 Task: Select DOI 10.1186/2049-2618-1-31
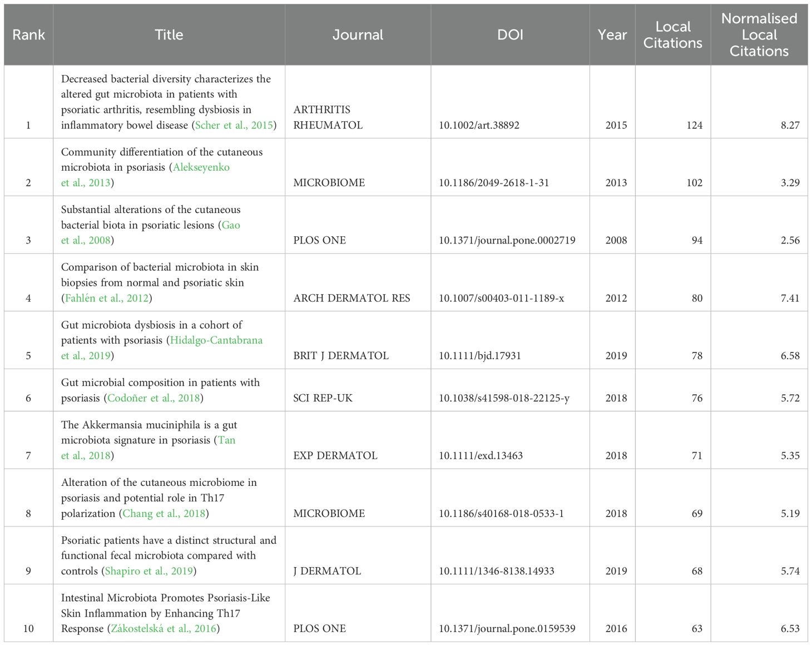coord(494,183)
